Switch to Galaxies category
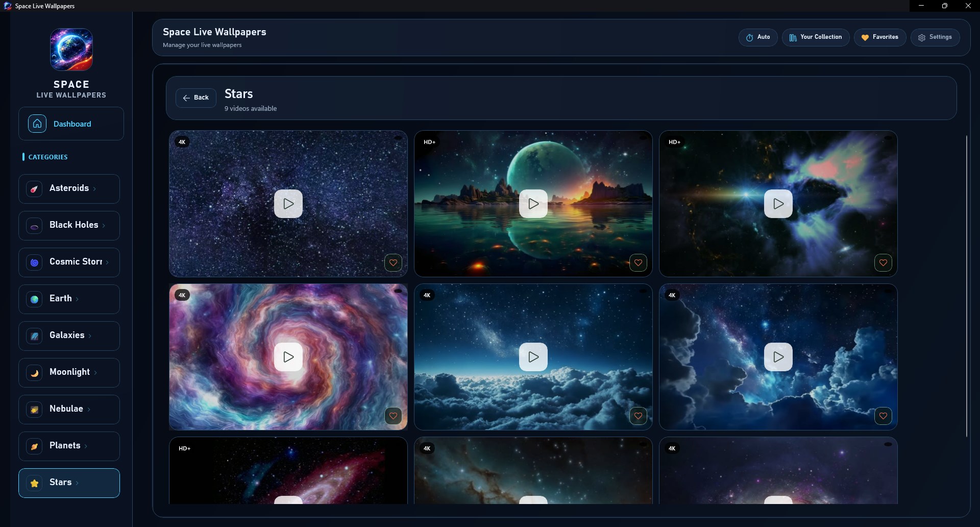The image size is (980, 527). tap(69, 336)
